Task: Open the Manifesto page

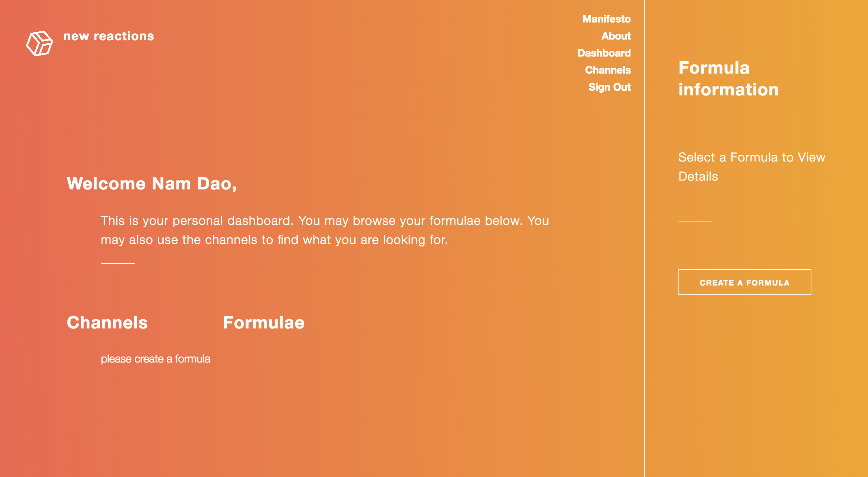Action: point(606,19)
